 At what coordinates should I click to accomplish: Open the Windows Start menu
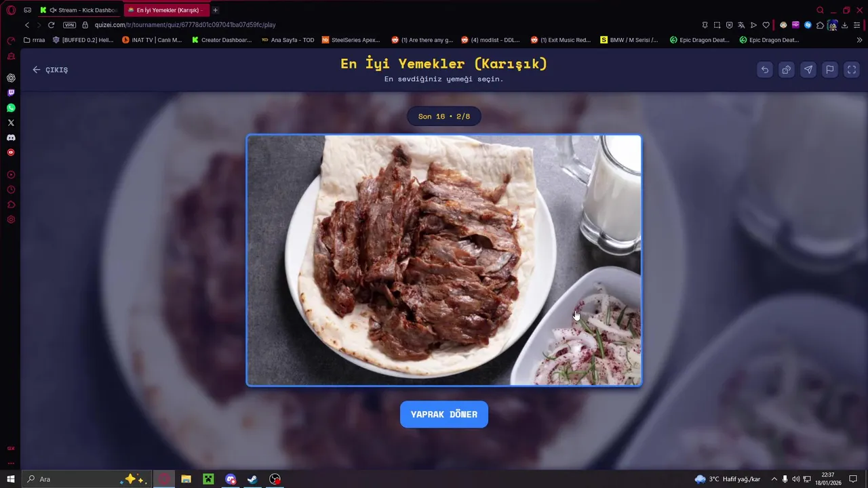(11, 479)
